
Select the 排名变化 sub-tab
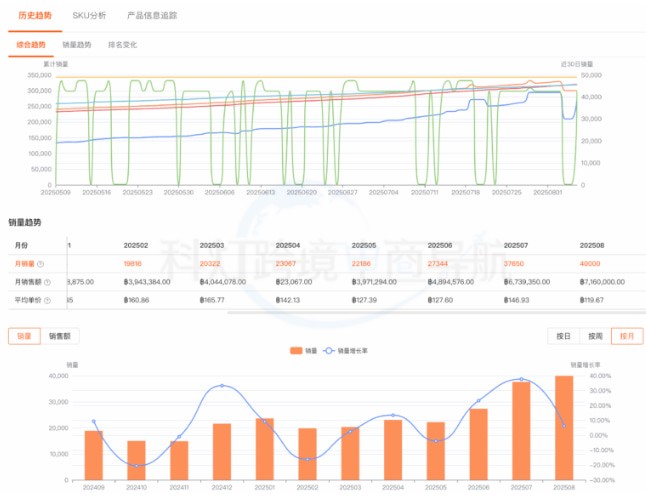[x=121, y=45]
